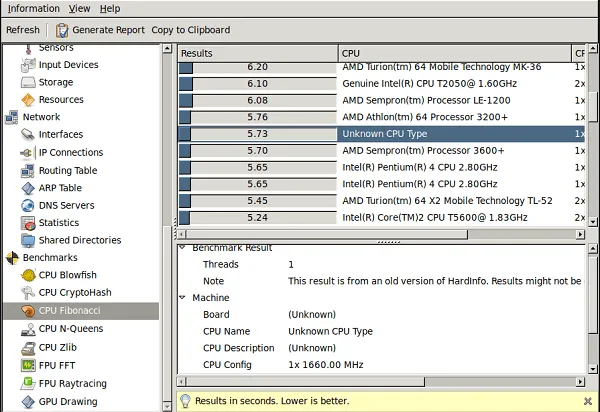Click the 5.76 result bar
The height and width of the screenshot is (412, 600).
pyautogui.click(x=258, y=117)
